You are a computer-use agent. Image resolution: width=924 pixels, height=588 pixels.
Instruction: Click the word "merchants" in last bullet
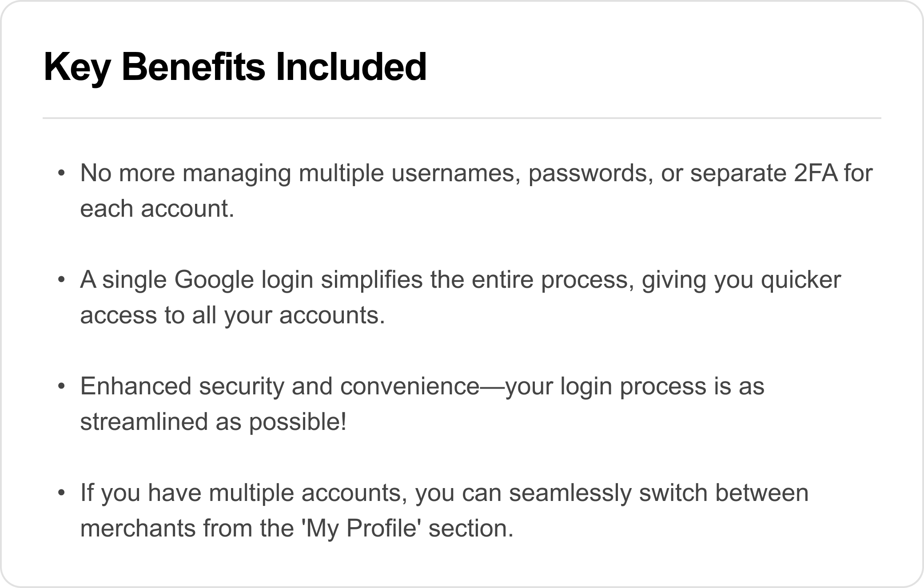coord(138,528)
